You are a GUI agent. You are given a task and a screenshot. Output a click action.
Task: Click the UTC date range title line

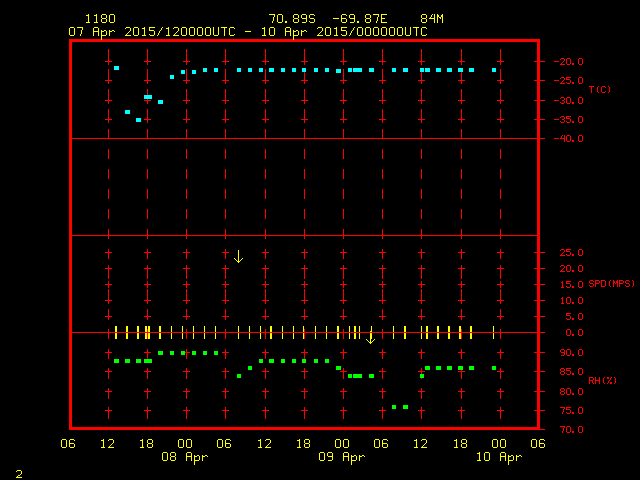247,31
